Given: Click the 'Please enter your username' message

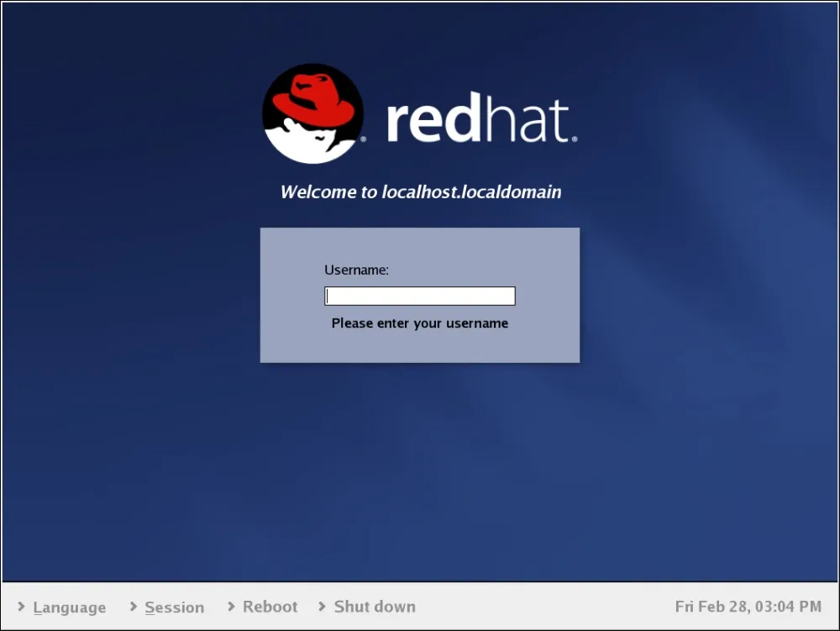Looking at the screenshot, I should pos(419,323).
